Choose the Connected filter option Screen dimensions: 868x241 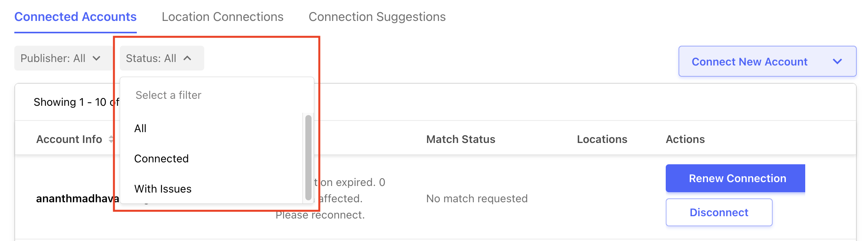(161, 158)
